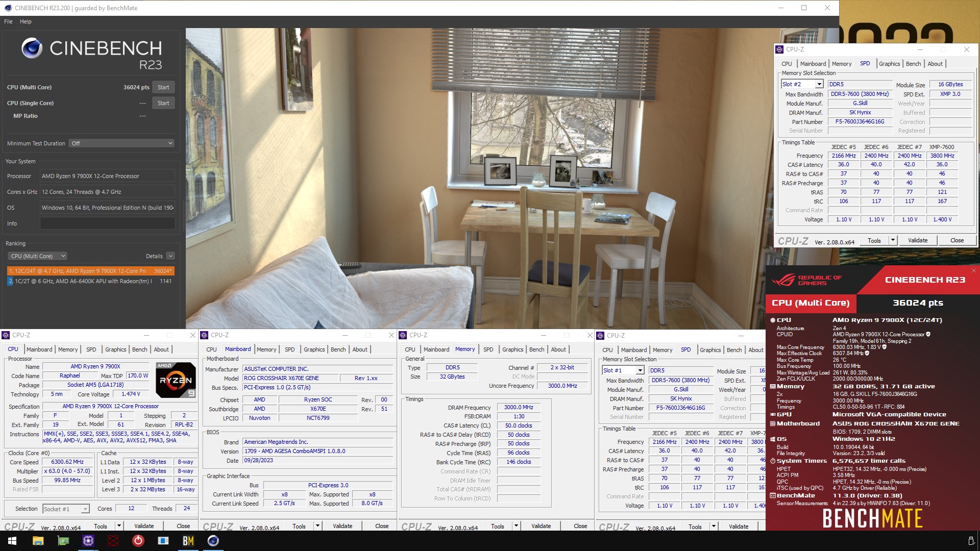This screenshot has height=551, width=980.
Task: Start the CPU Multi Core test
Action: click(163, 87)
